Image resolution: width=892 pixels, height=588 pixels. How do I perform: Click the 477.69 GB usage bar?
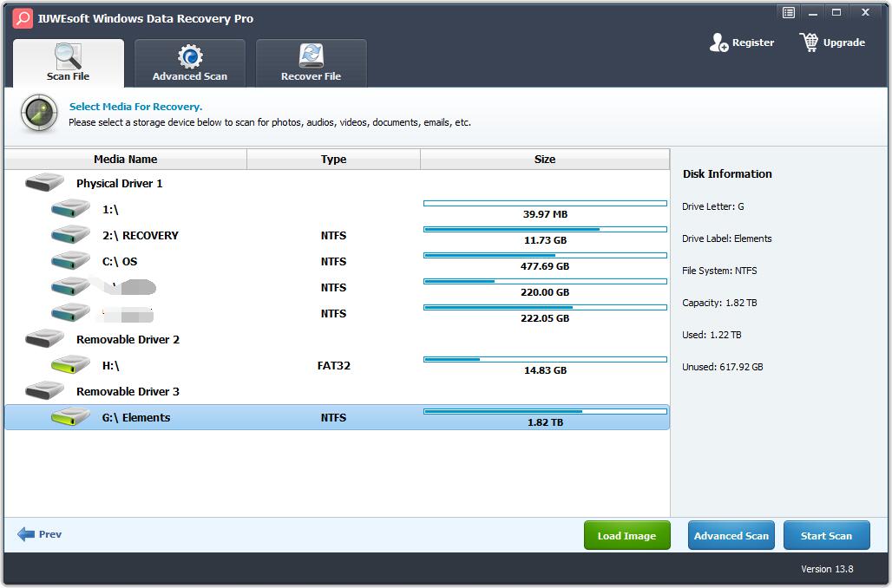545,255
